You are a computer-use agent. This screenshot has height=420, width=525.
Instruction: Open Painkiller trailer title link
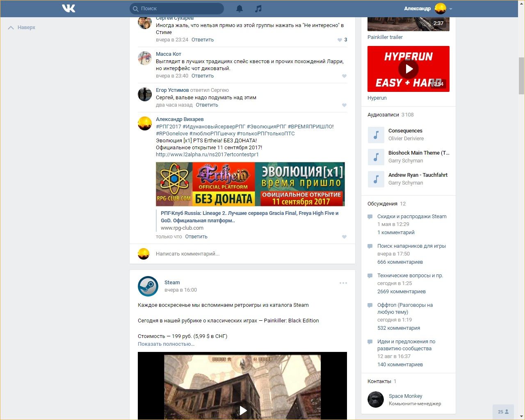385,37
